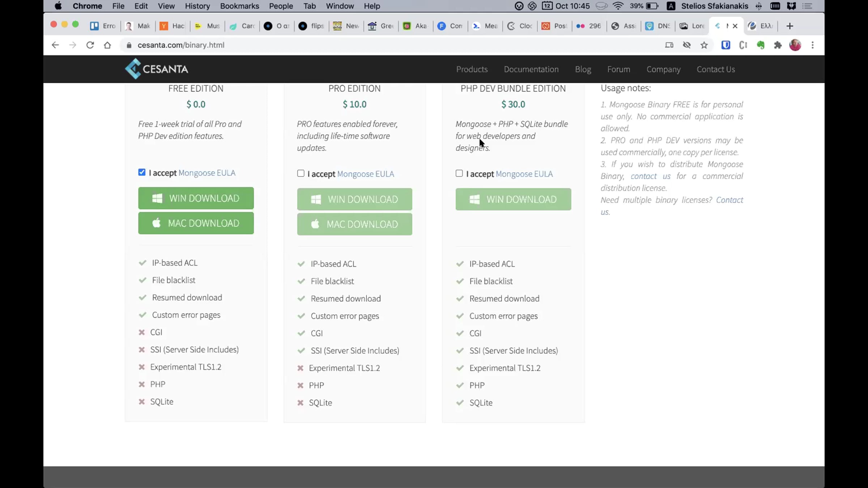Screen dimensions: 868x488
Task: Switch to the DNS tab
Action: point(658,26)
